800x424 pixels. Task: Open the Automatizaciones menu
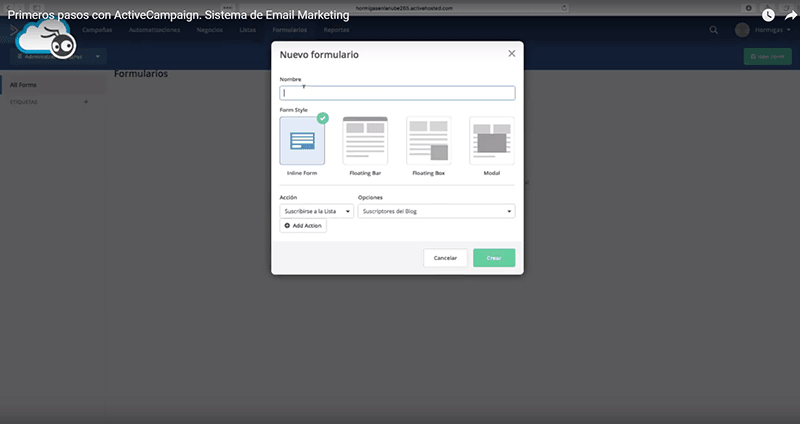[154, 30]
